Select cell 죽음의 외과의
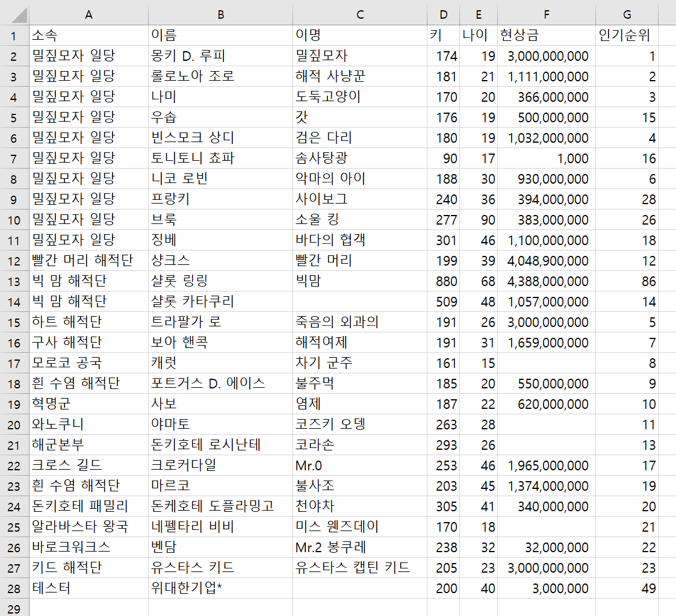The height and width of the screenshot is (616, 676). [360, 322]
